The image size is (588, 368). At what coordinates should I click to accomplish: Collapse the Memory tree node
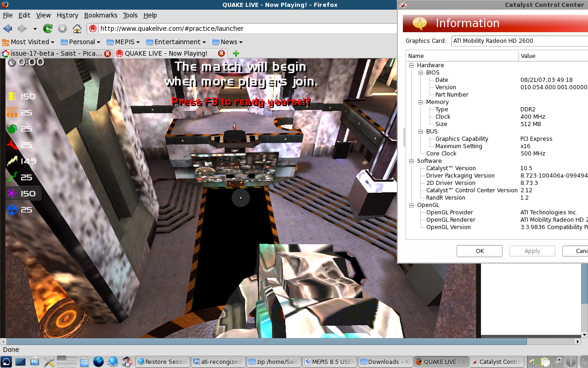point(421,102)
